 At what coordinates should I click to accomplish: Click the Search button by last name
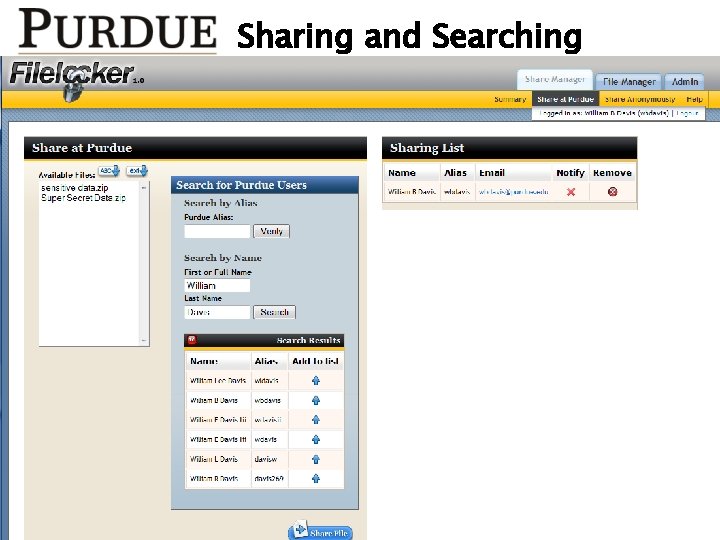pyautogui.click(x=275, y=312)
